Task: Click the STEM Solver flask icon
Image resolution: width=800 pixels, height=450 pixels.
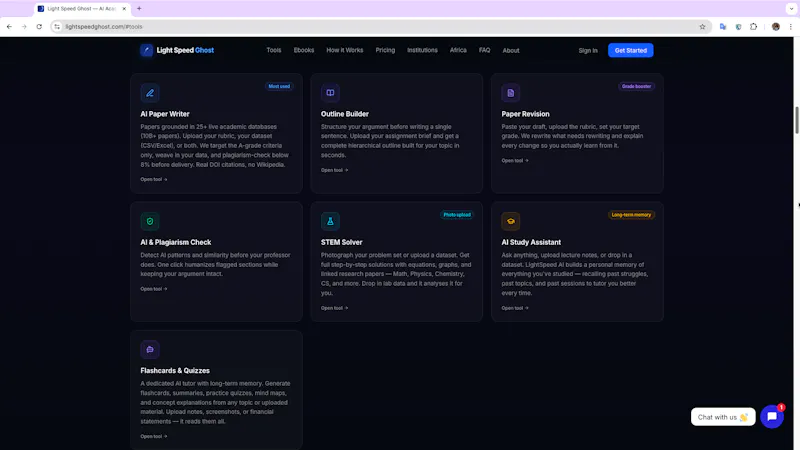Action: click(x=330, y=221)
